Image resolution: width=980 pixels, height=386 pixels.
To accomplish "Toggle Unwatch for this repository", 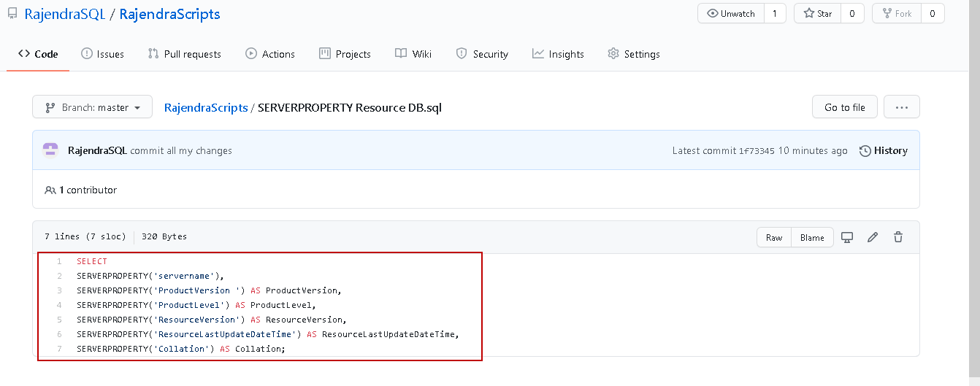I will [730, 13].
